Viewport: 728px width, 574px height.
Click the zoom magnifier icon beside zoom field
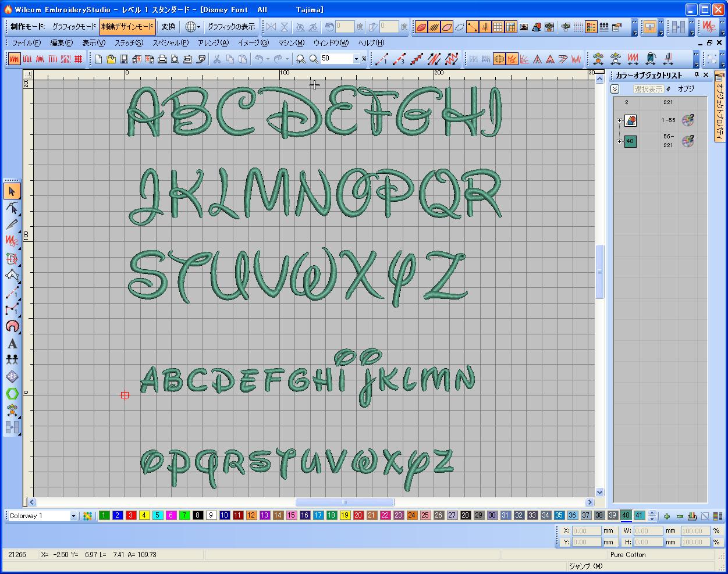(x=314, y=59)
